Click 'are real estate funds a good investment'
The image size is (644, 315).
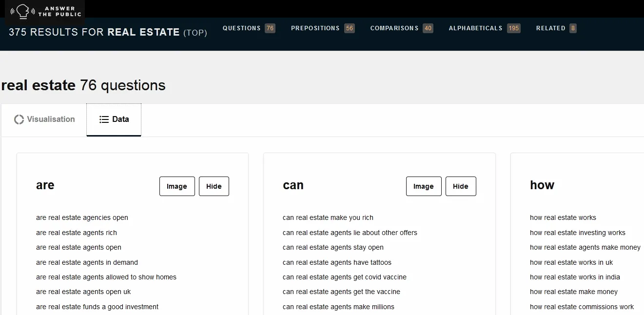(97, 307)
